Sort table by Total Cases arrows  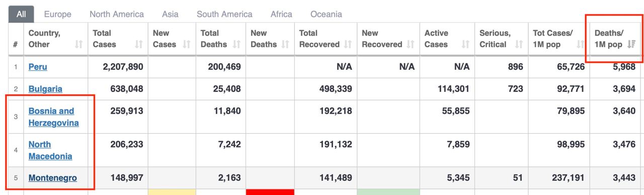point(139,45)
